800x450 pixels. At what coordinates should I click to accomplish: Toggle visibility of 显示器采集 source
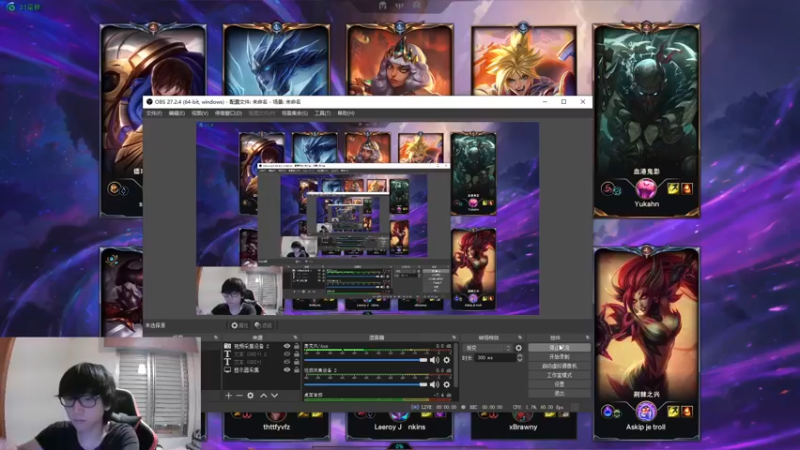click(287, 370)
